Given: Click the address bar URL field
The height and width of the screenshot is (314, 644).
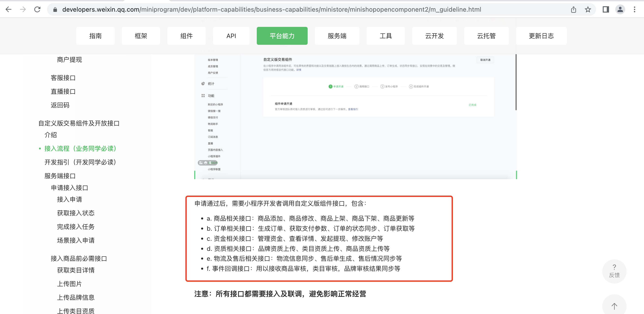Looking at the screenshot, I should click(271, 9).
